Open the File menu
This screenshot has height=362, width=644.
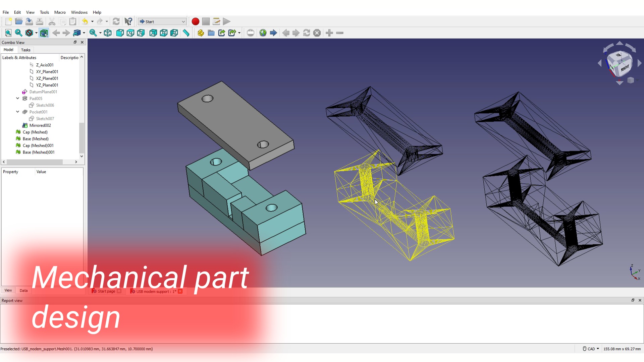6,12
